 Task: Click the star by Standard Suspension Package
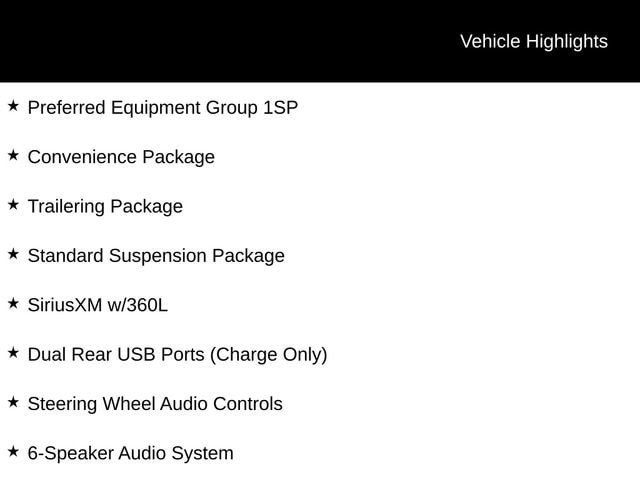point(13,254)
